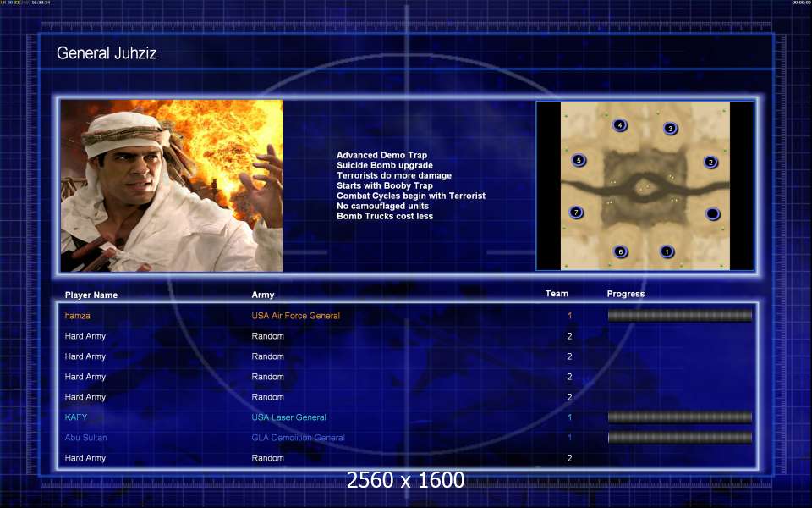This screenshot has width=812, height=508.
Task: Click "No camouflaged units" line
Action: click(382, 206)
